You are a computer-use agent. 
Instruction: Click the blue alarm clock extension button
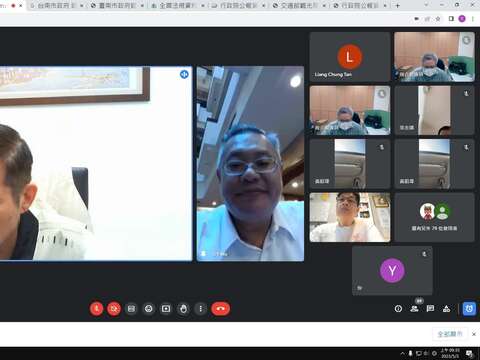[469, 309]
